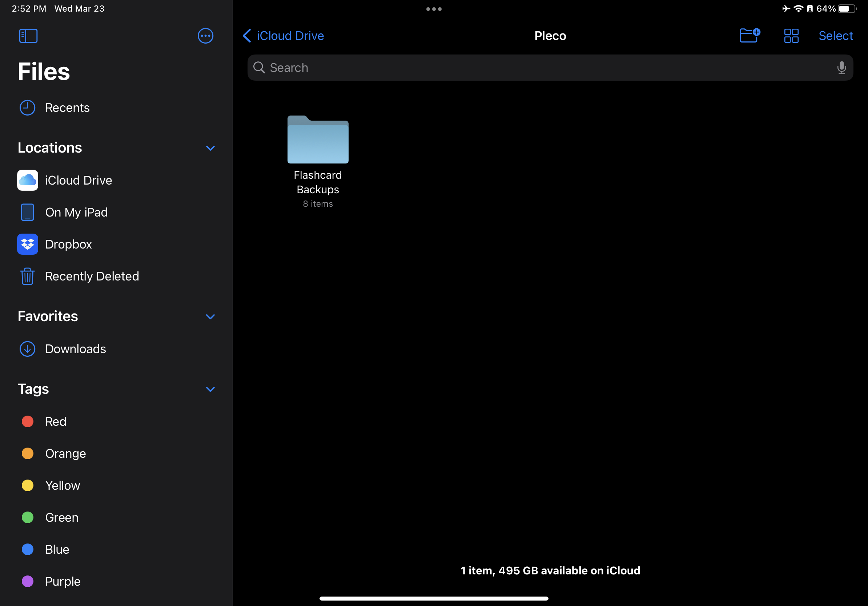
Task: Select the Red tag color dot
Action: pos(28,421)
